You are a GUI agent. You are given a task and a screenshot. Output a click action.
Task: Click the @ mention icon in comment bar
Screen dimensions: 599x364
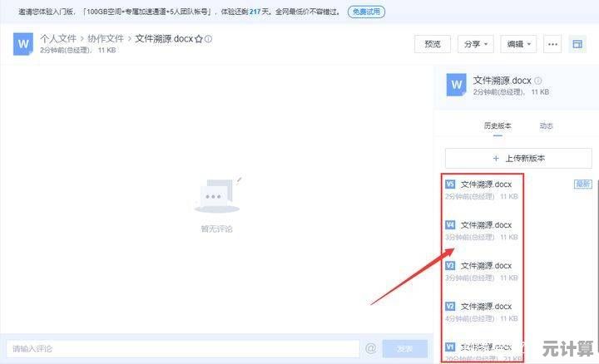(371, 348)
